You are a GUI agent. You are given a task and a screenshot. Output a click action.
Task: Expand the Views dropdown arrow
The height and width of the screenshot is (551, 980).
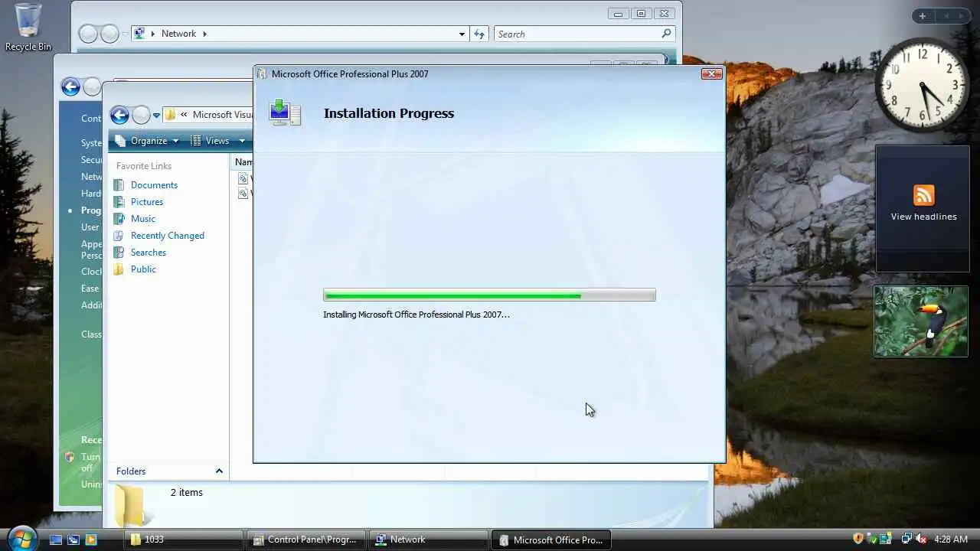pyautogui.click(x=242, y=141)
